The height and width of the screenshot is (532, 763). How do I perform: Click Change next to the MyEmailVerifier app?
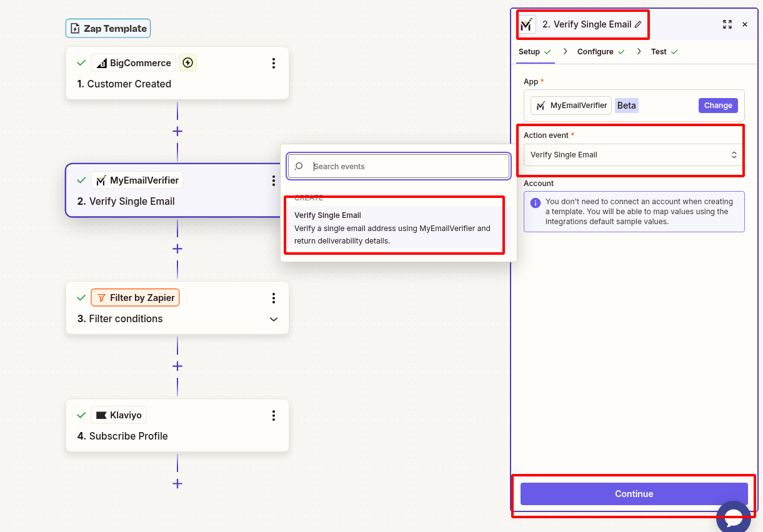click(717, 105)
